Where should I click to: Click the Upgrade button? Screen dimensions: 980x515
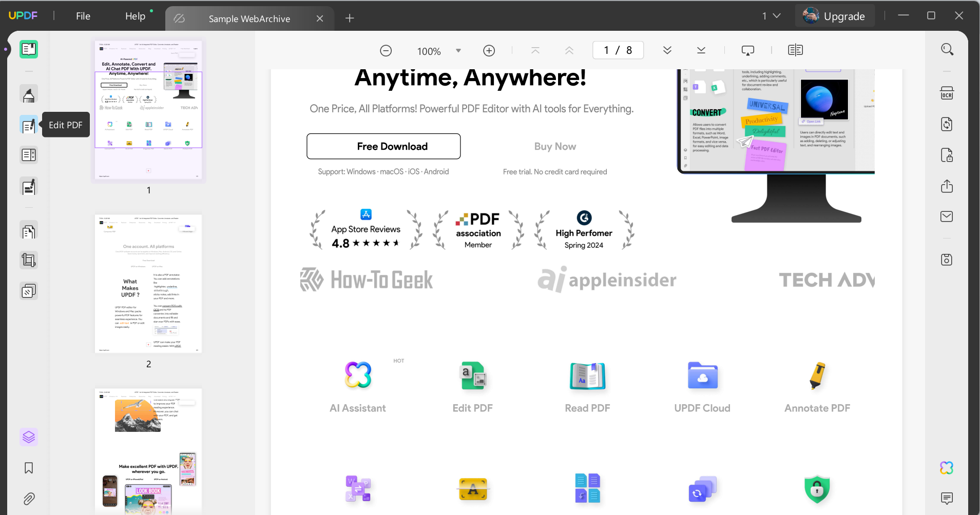tap(835, 16)
